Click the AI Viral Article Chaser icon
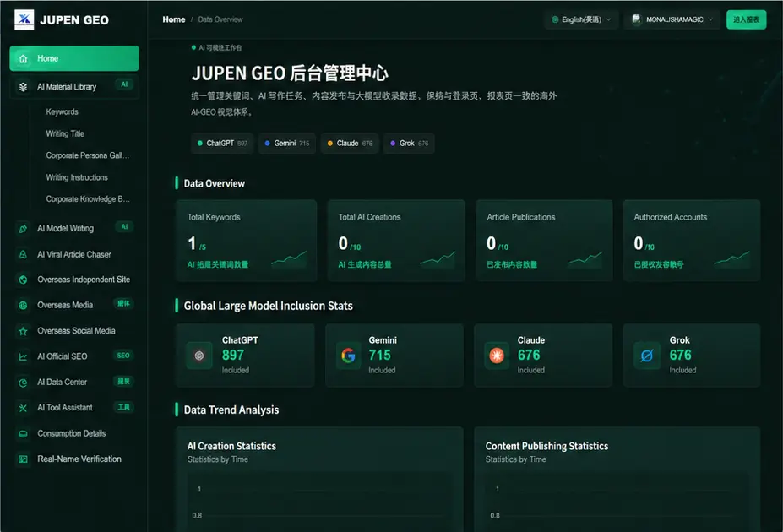783x532 pixels. [x=23, y=254]
